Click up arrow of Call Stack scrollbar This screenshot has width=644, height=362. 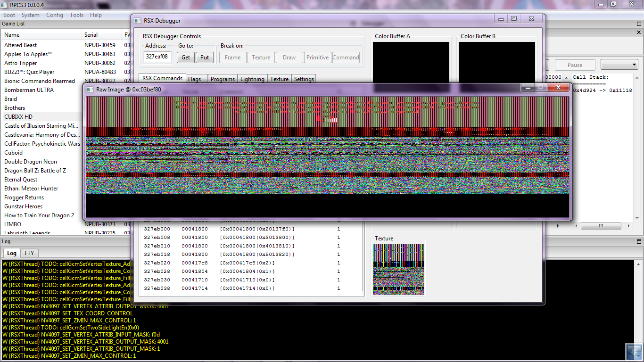pyautogui.click(x=636, y=78)
